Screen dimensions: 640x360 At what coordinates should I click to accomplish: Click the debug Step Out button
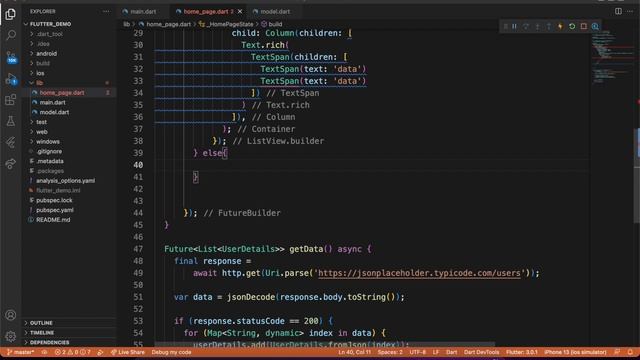549,27
